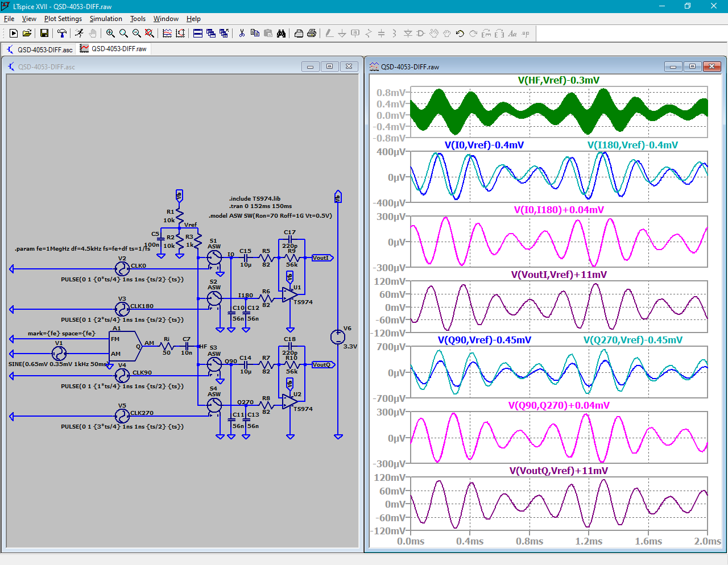Click the Zoom full extents icon
This screenshot has height=565, width=728.
[x=150, y=34]
